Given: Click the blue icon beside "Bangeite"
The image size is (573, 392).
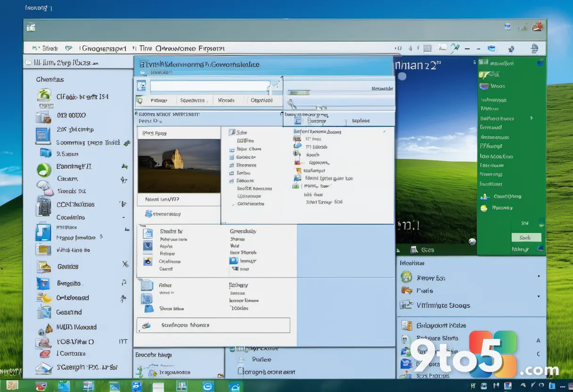Looking at the screenshot, I should point(43,283).
